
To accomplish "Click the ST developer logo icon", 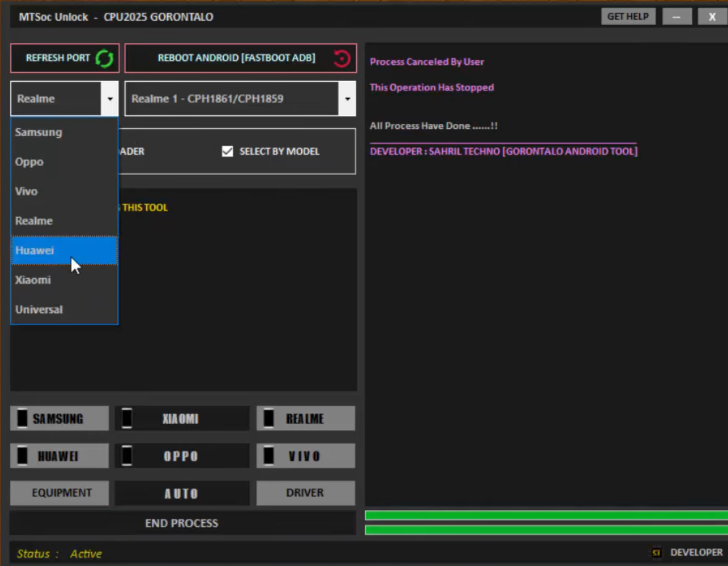I will point(656,553).
